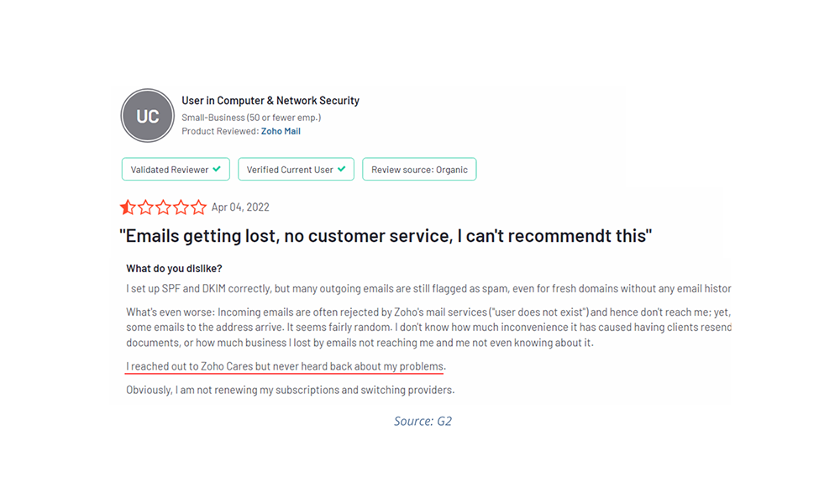
Task: Click the Source: G2 label
Action: coord(423,421)
